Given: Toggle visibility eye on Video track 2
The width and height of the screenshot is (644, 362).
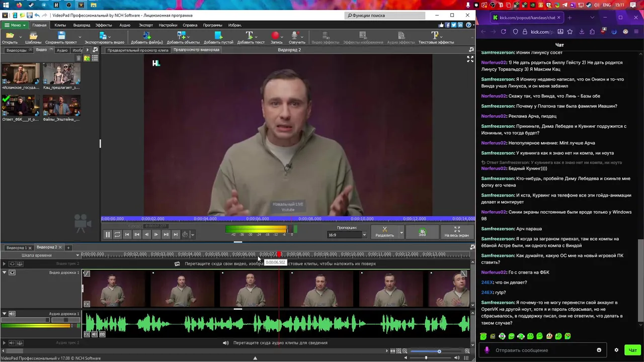Looking at the screenshot, I should 12,263.
